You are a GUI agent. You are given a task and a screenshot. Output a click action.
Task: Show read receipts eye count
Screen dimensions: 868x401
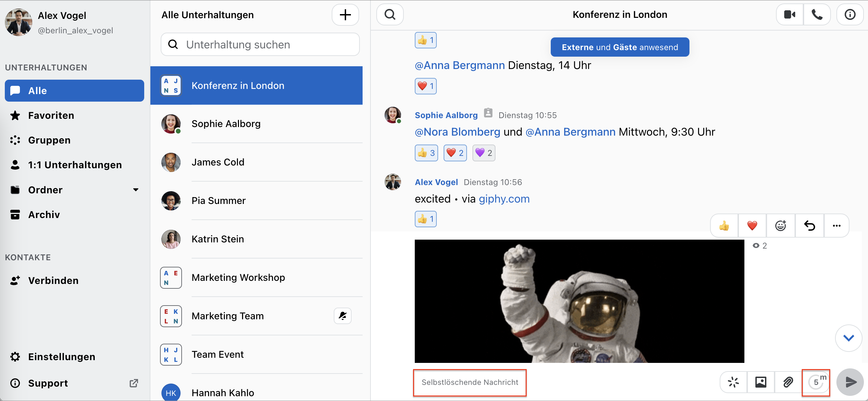pyautogui.click(x=759, y=246)
